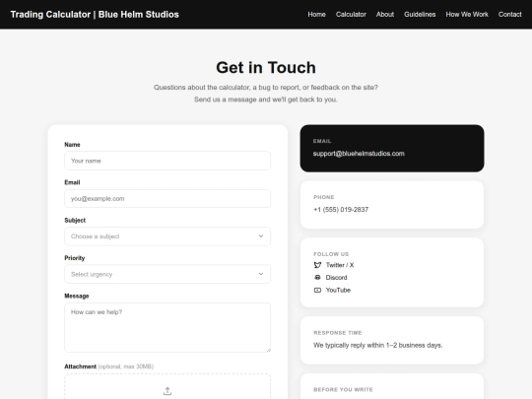Open the How We Work page
This screenshot has height=399, width=532.
(x=467, y=14)
